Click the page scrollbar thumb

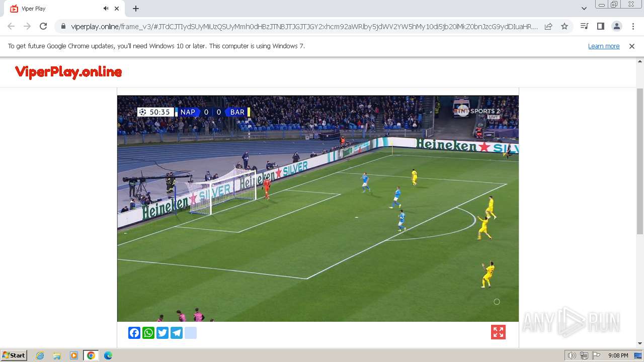pos(640,161)
